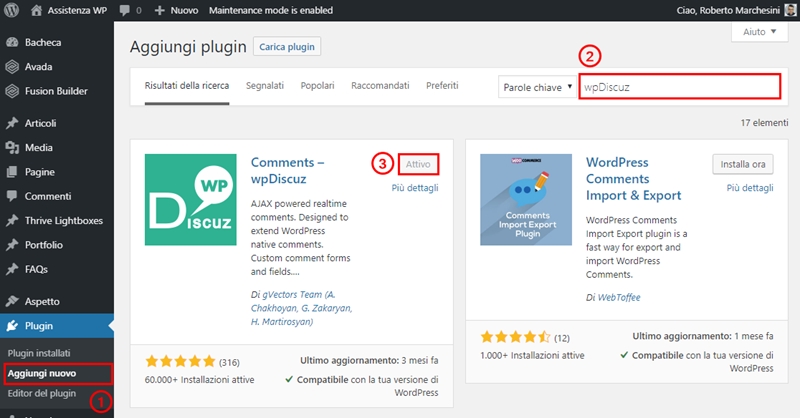Open Articoli in the sidebar

40,123
